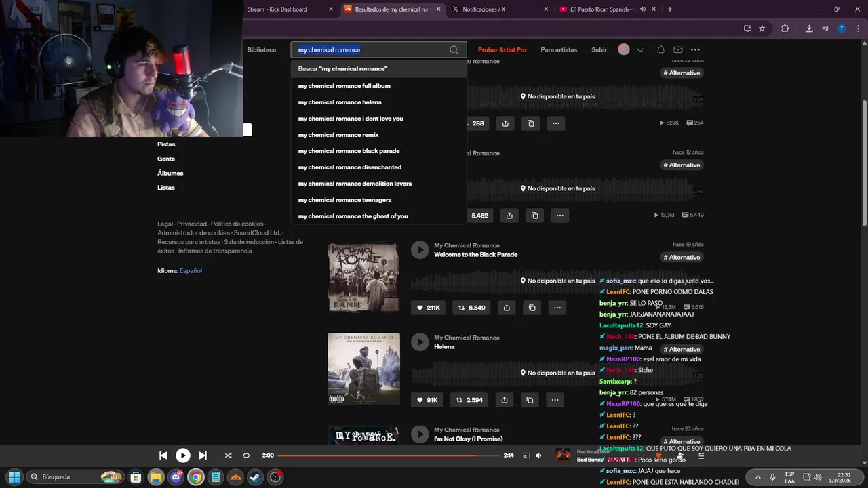
Task: Open more options for Welcome to the Black Parade
Action: [557, 308]
